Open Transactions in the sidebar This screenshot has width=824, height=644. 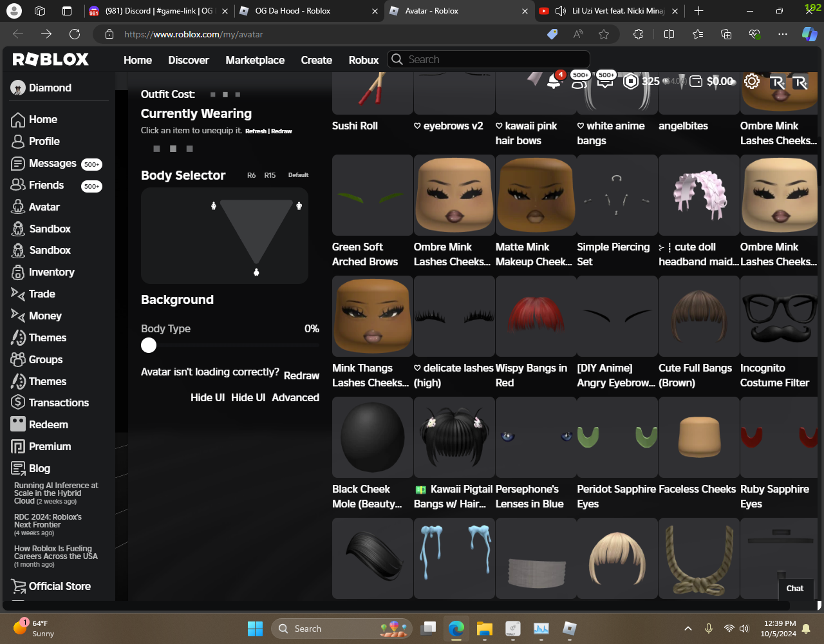click(59, 402)
